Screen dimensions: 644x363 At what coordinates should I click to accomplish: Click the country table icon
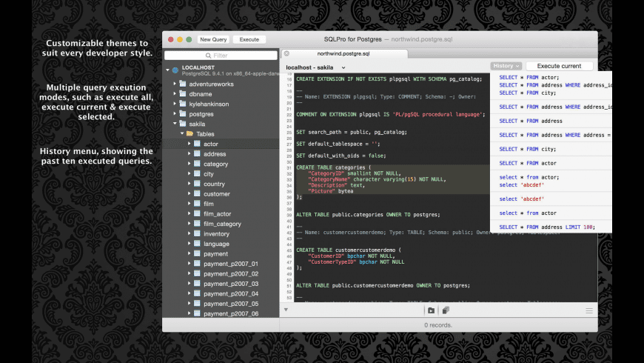(197, 183)
